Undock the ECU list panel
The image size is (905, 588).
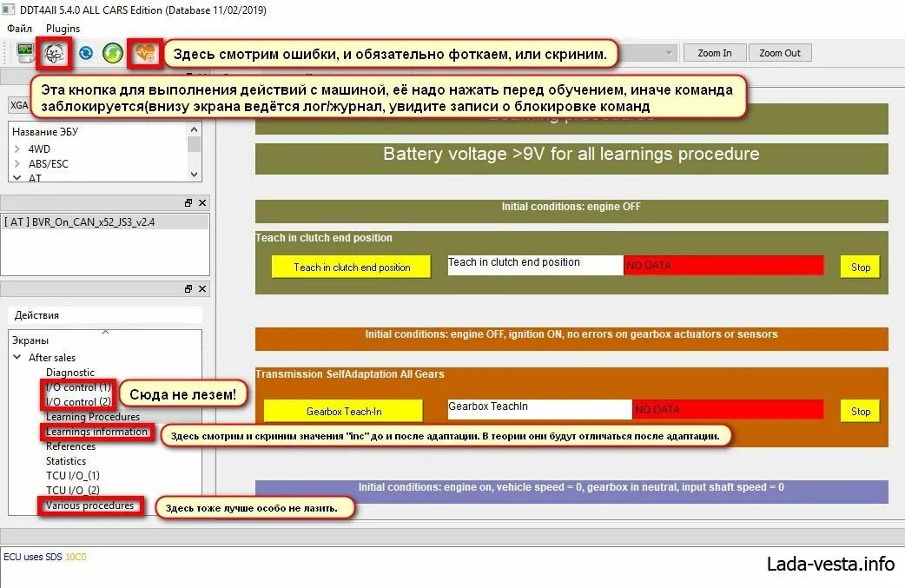[x=188, y=202]
